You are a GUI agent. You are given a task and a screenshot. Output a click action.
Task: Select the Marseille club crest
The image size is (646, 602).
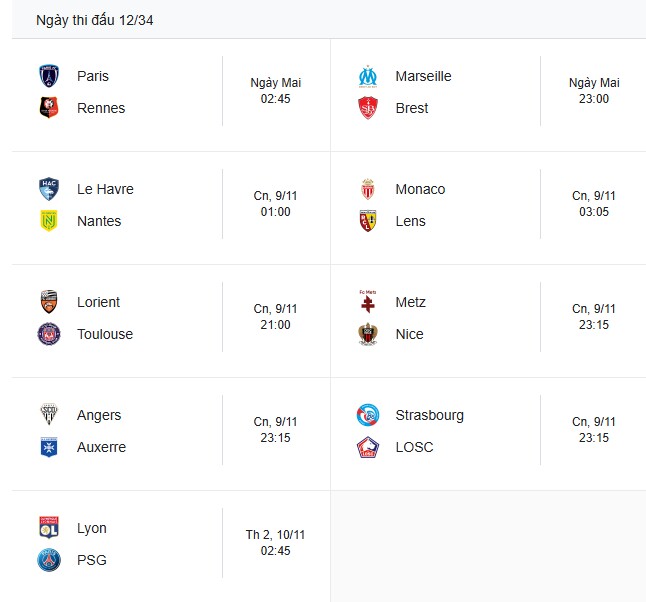(x=368, y=76)
